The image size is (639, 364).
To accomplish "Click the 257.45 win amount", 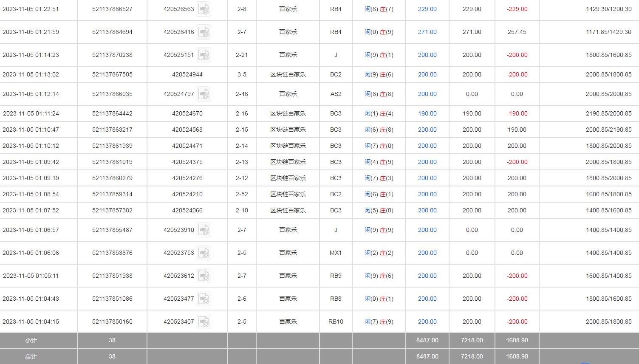I will tap(517, 32).
